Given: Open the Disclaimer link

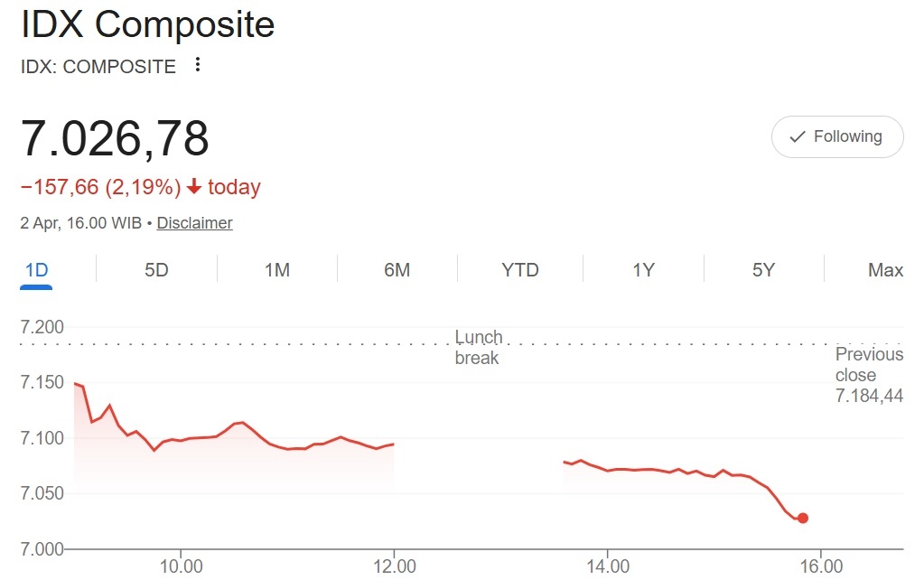Looking at the screenshot, I should [194, 222].
